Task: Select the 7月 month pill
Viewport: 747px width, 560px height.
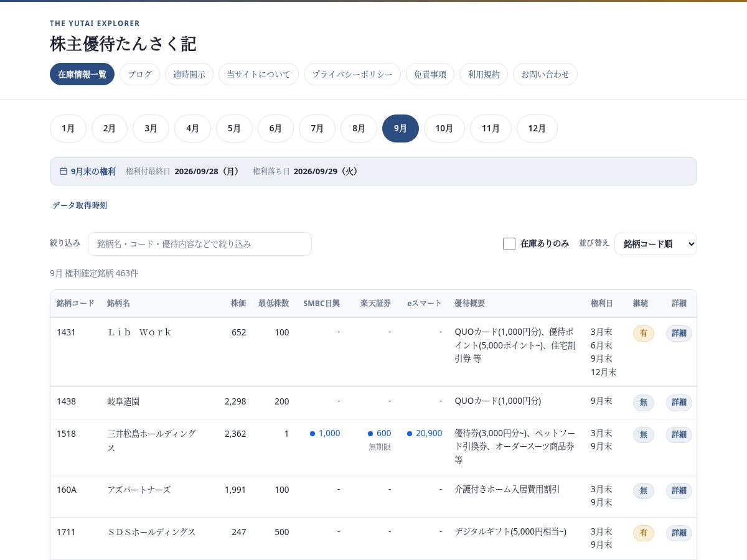Action: coord(317,128)
